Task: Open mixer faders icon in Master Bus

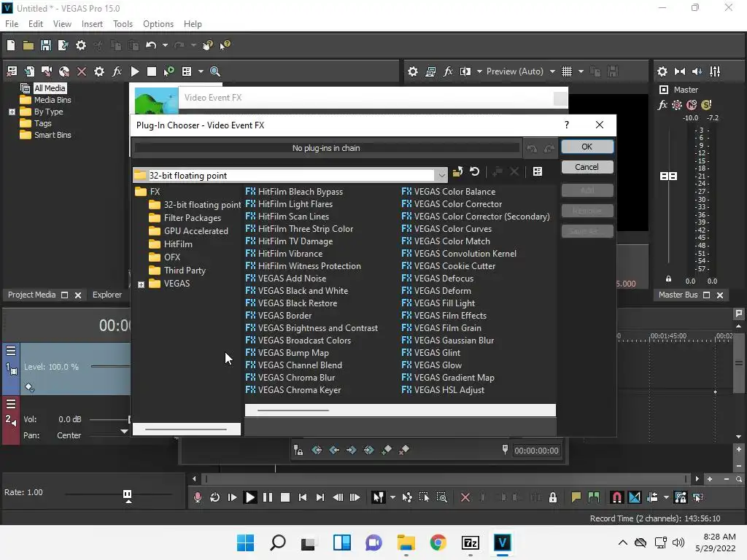Action: (x=715, y=71)
